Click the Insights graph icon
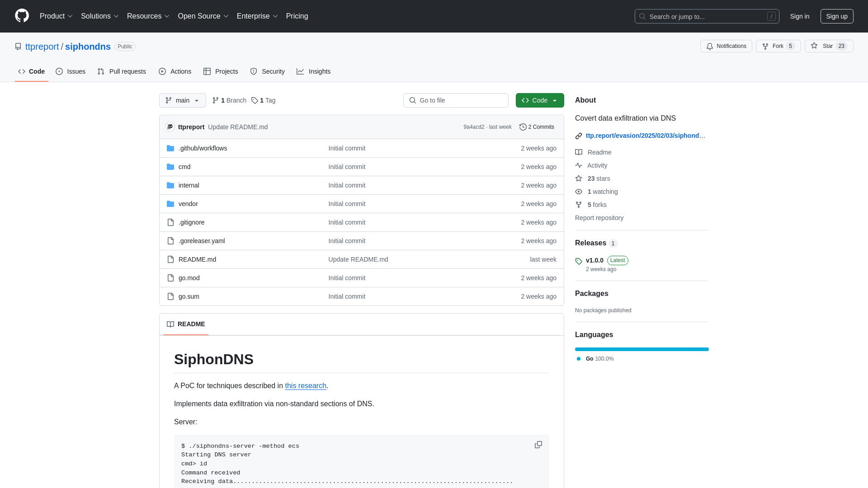868x488 pixels. pos(300,71)
